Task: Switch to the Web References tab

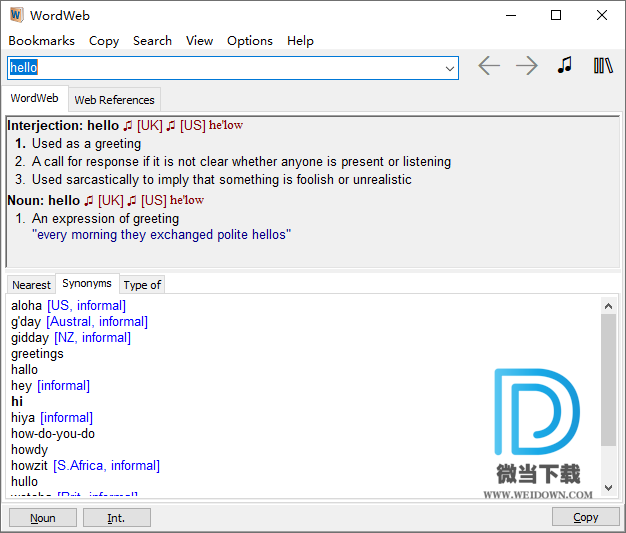Action: pos(115,100)
